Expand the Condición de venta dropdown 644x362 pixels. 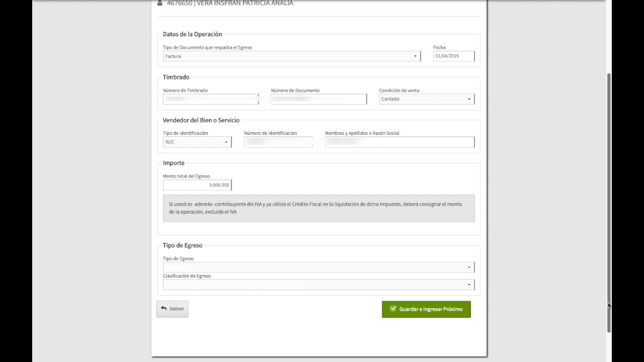[426, 99]
